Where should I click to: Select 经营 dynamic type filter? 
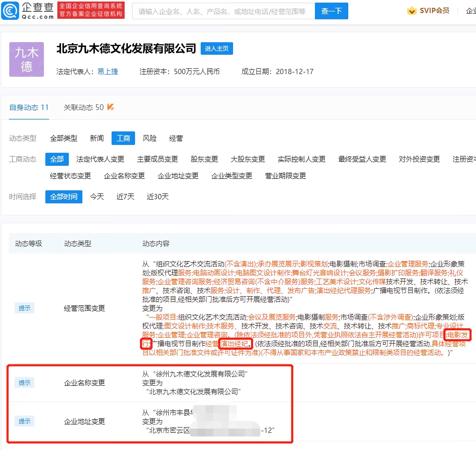click(x=176, y=138)
